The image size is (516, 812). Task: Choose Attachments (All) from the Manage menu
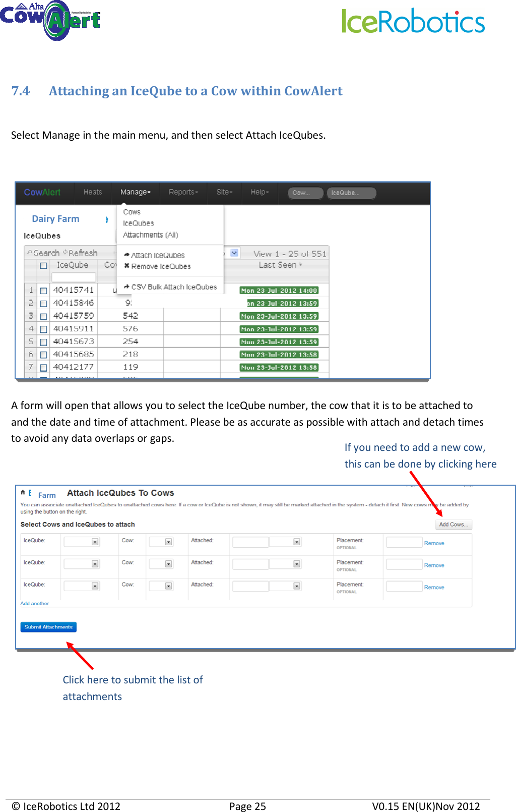point(151,235)
